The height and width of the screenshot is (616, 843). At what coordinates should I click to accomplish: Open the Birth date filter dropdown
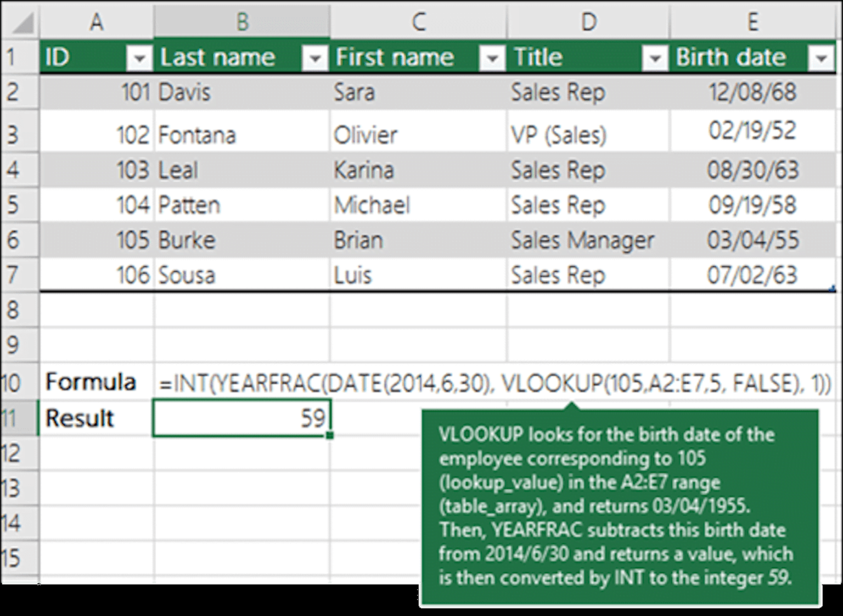pyautogui.click(x=820, y=57)
